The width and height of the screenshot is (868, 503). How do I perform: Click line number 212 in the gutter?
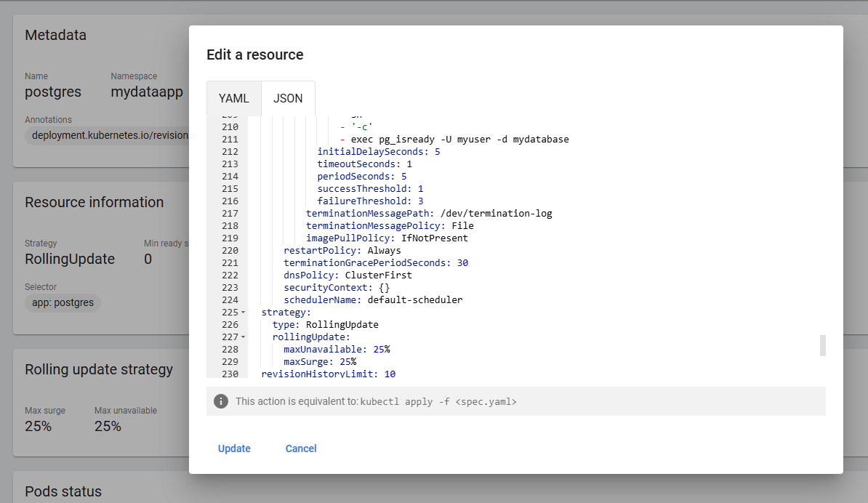tap(230, 152)
